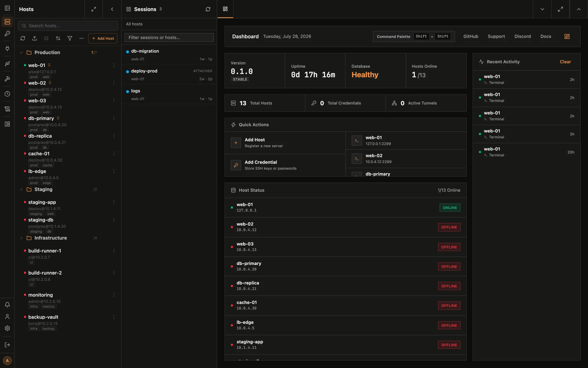Refresh the Sessions list

208,9
